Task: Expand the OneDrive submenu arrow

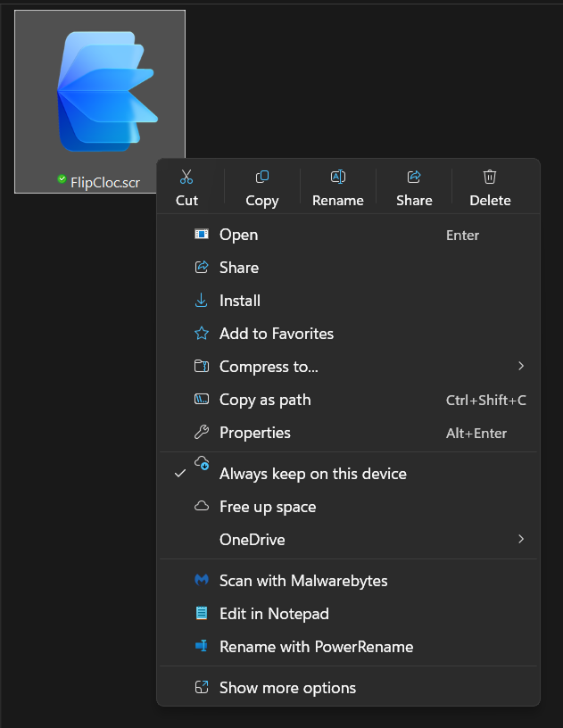Action: coord(521,539)
